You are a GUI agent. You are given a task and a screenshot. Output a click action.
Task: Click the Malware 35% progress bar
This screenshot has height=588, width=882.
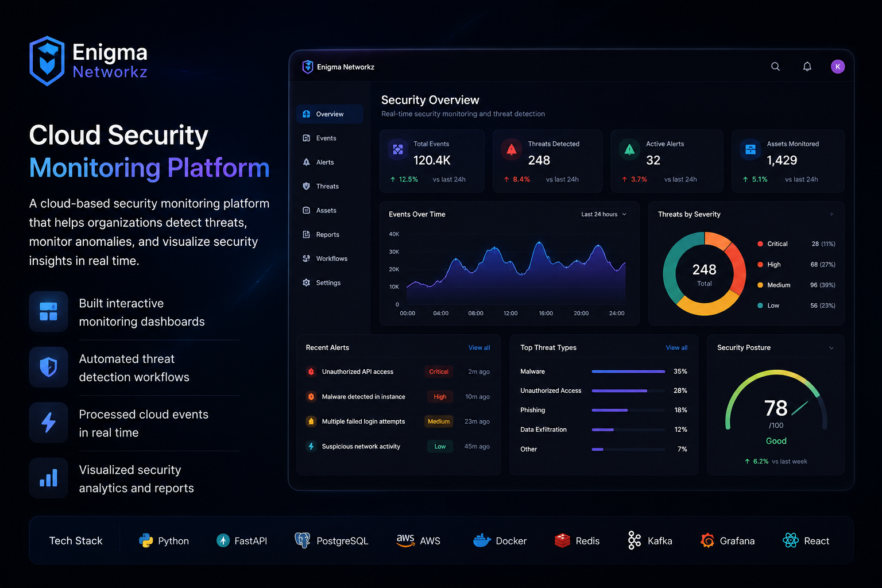[628, 372]
